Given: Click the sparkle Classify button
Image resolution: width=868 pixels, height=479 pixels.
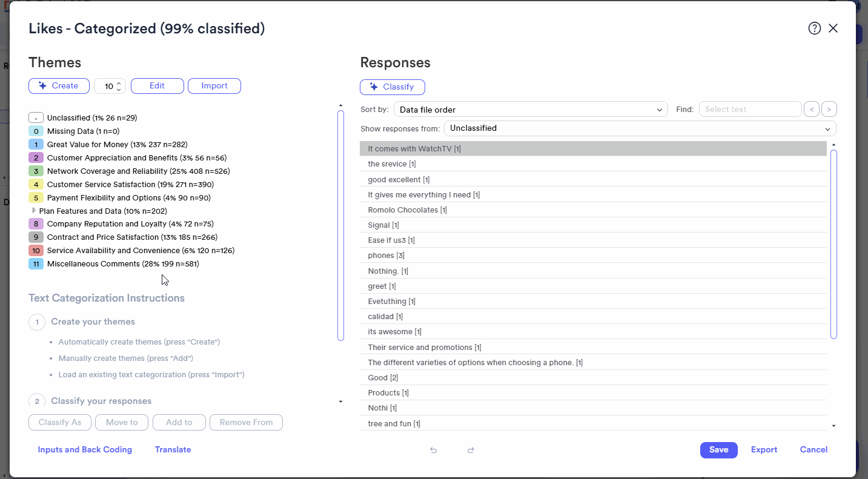Looking at the screenshot, I should [393, 87].
